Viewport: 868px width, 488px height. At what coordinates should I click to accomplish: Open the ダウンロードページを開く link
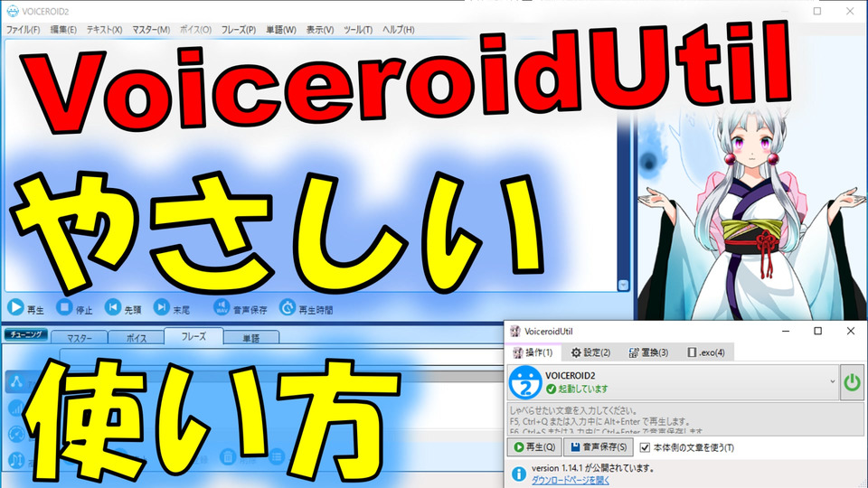click(x=571, y=480)
